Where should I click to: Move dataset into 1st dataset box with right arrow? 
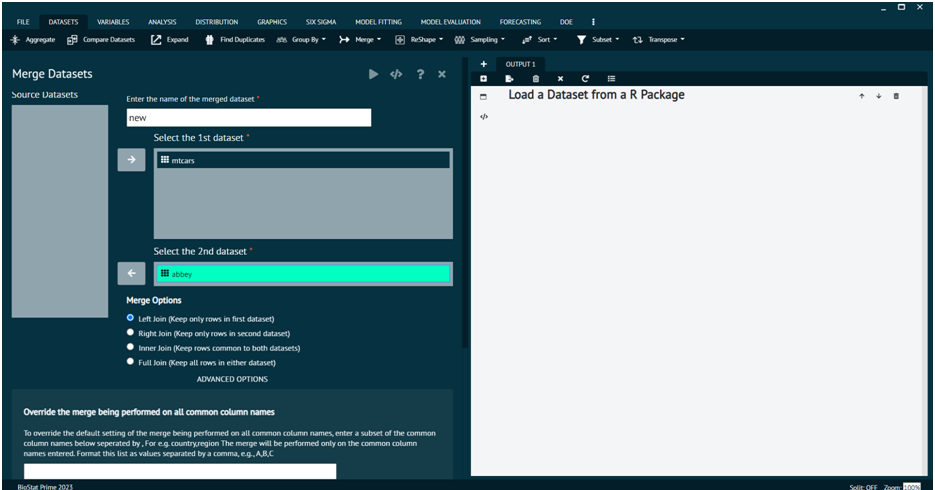pos(131,160)
